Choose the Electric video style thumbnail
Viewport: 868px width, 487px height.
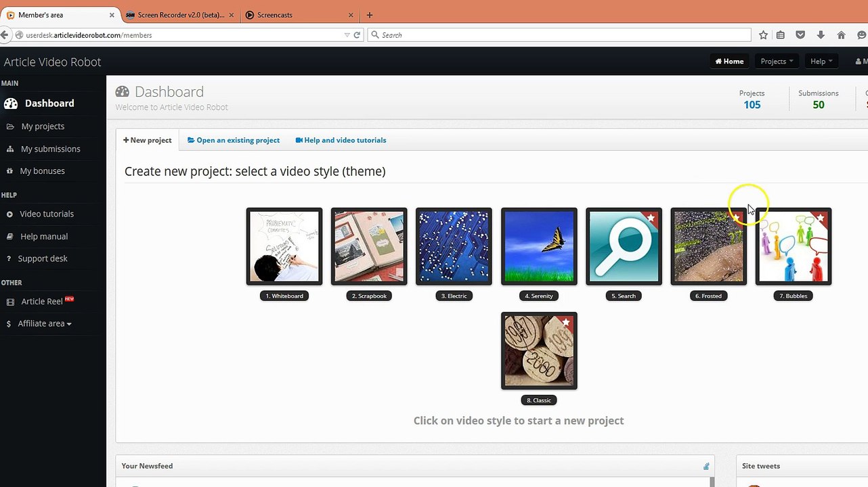pos(454,246)
